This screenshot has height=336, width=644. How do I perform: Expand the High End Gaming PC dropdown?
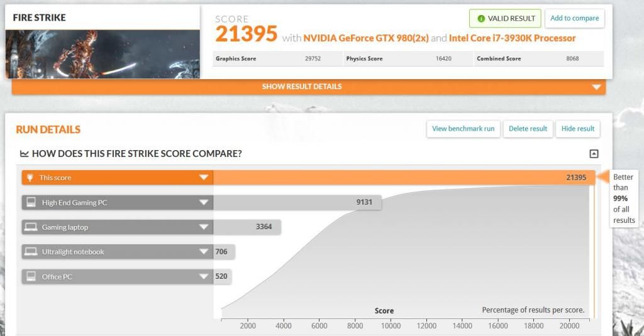(x=204, y=202)
